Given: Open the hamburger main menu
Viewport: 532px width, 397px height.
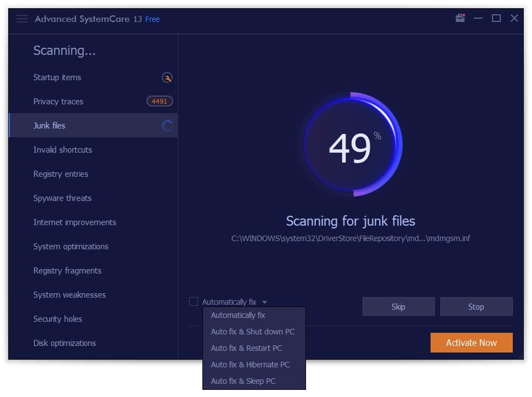Looking at the screenshot, I should (22, 19).
